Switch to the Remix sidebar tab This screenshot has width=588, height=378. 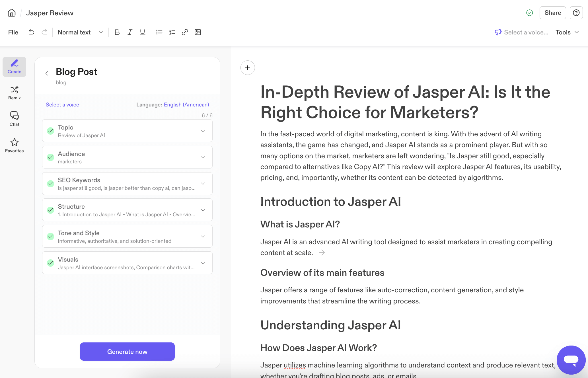[x=15, y=93]
